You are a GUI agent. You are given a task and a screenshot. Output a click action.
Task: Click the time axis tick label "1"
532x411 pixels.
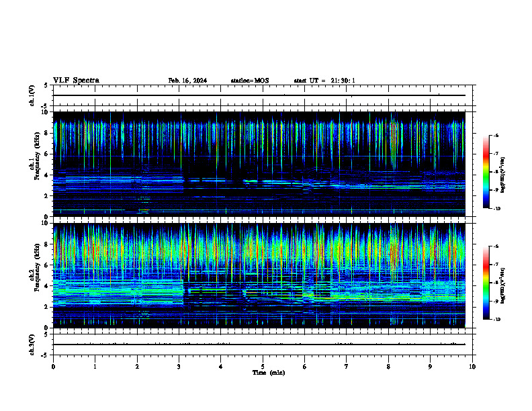(x=95, y=367)
